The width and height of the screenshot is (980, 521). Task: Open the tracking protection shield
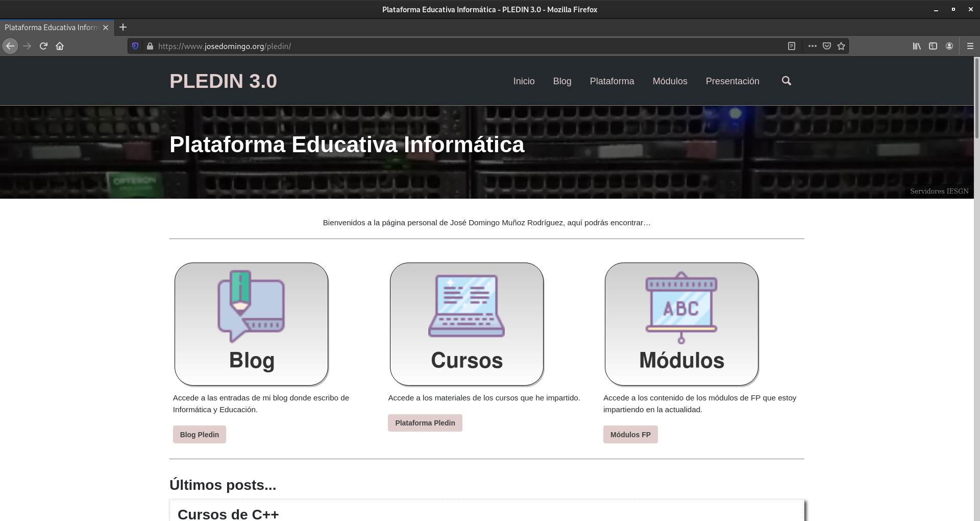135,45
